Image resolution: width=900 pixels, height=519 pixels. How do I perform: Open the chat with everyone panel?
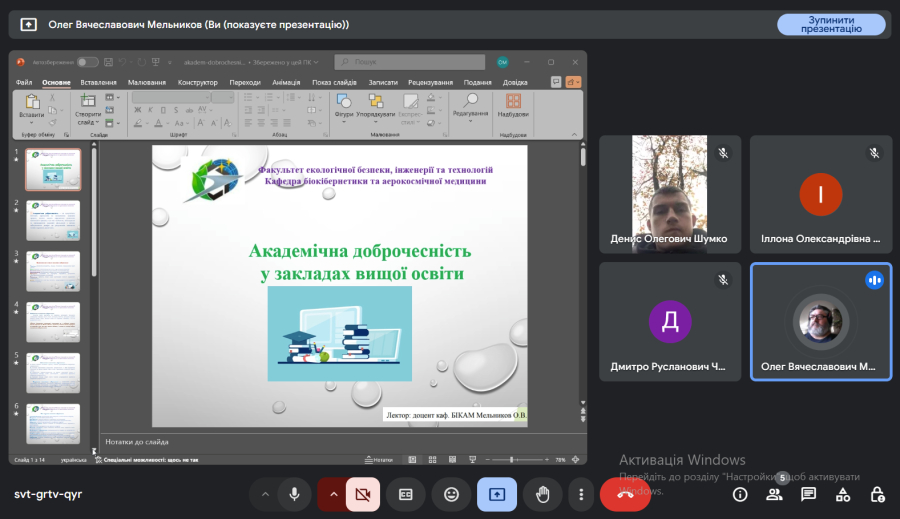[x=808, y=494]
